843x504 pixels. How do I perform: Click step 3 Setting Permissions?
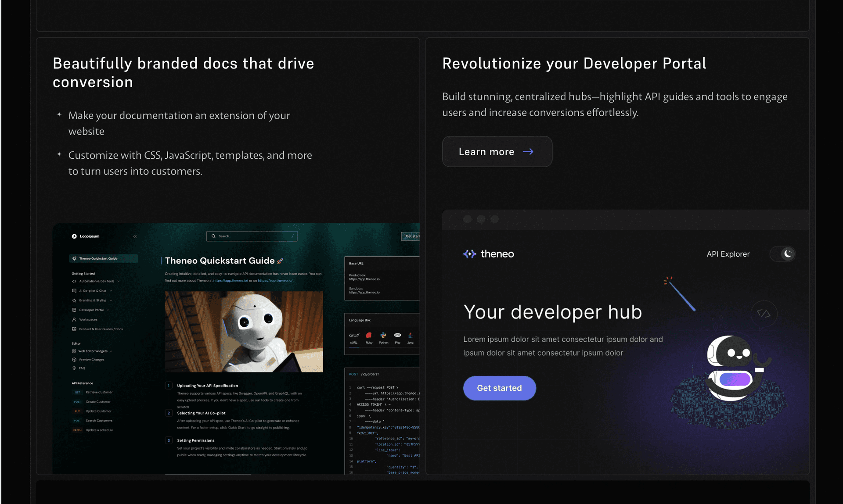196,440
